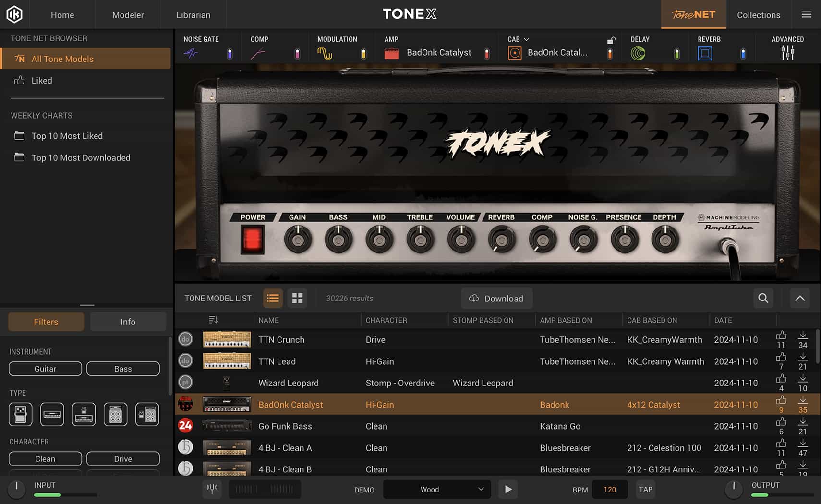Expand the CAB slot dropdown
This screenshot has height=504, width=821.
click(x=526, y=39)
